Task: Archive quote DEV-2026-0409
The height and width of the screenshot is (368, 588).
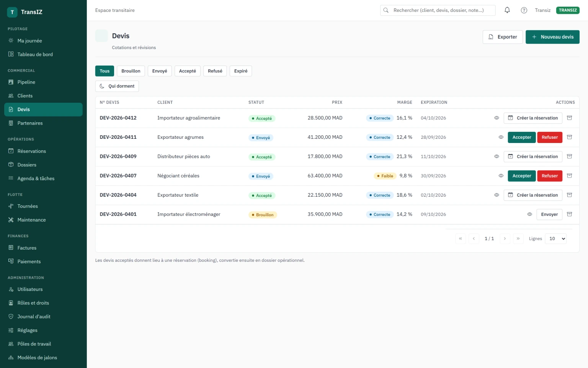Action: (x=570, y=156)
